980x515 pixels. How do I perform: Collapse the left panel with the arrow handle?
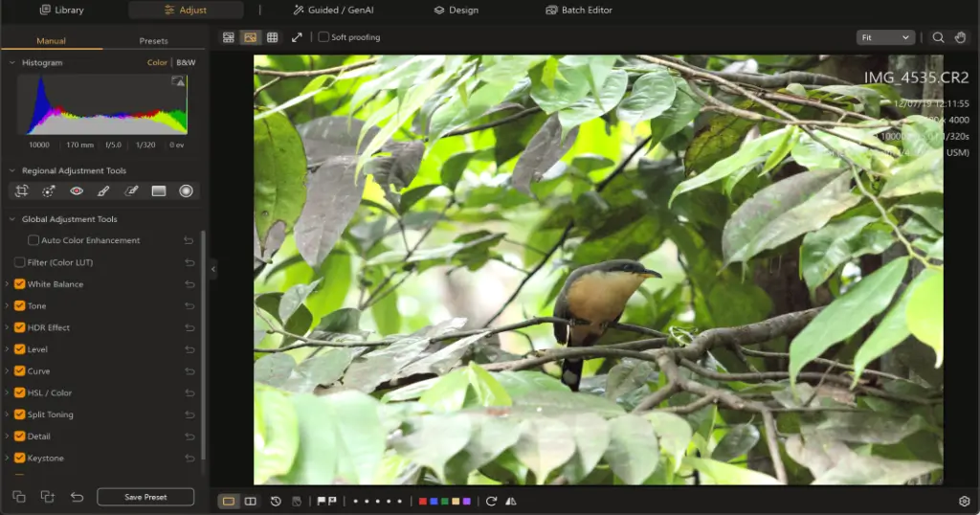[x=213, y=269]
